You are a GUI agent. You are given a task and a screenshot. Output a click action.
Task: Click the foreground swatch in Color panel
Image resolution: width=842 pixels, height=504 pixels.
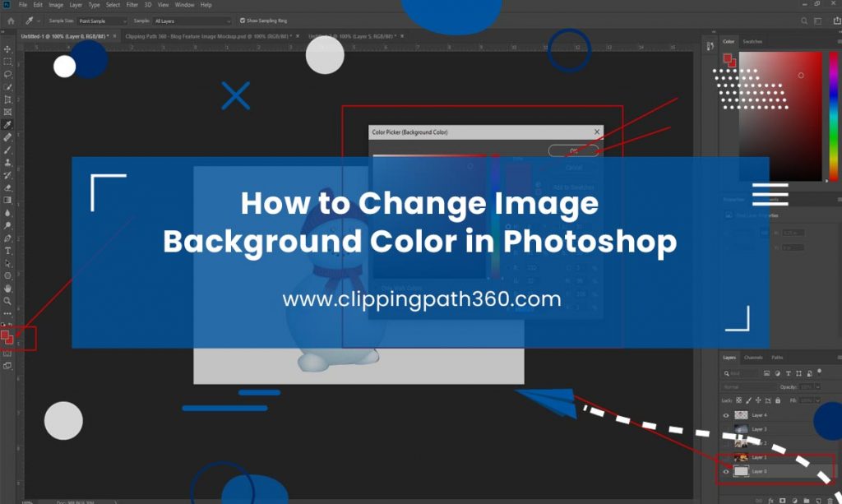coord(727,58)
